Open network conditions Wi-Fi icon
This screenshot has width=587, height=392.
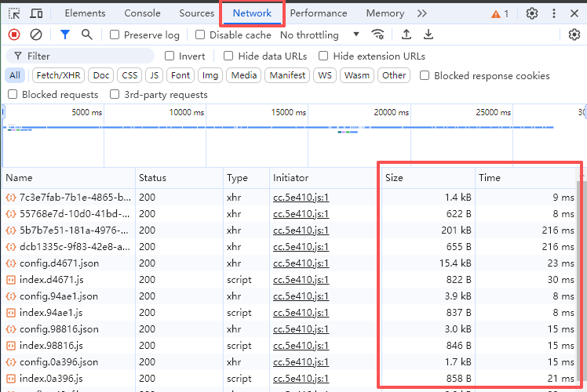pyautogui.click(x=378, y=34)
